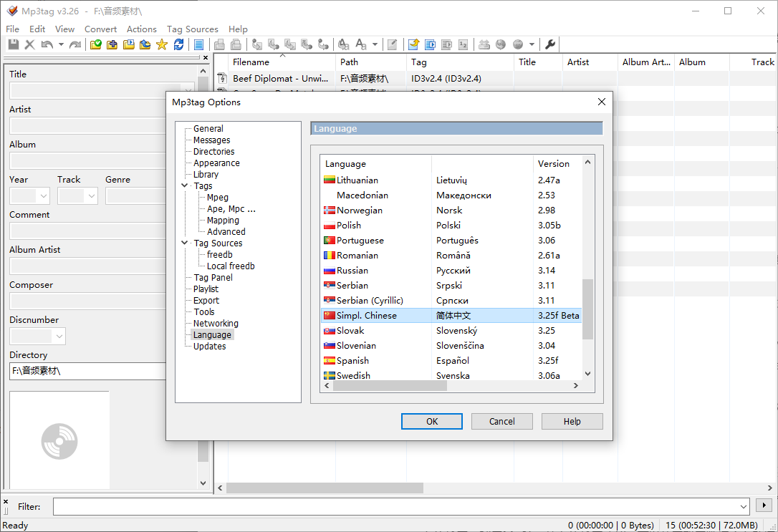
Task: Open the Convert menu
Action: click(x=100, y=29)
